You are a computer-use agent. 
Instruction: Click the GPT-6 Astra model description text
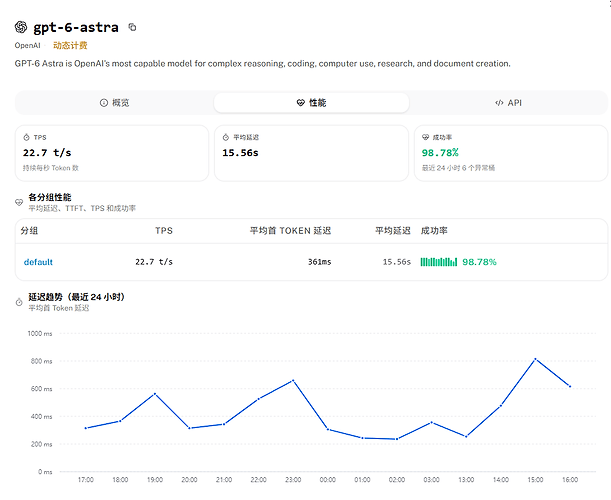point(263,64)
